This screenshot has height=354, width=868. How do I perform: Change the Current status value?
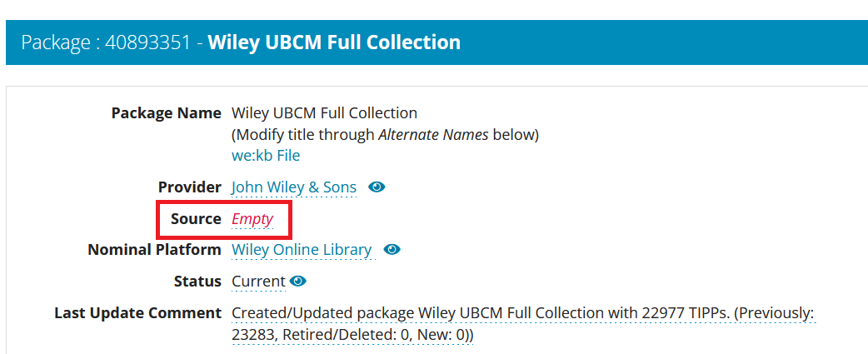pos(258,282)
